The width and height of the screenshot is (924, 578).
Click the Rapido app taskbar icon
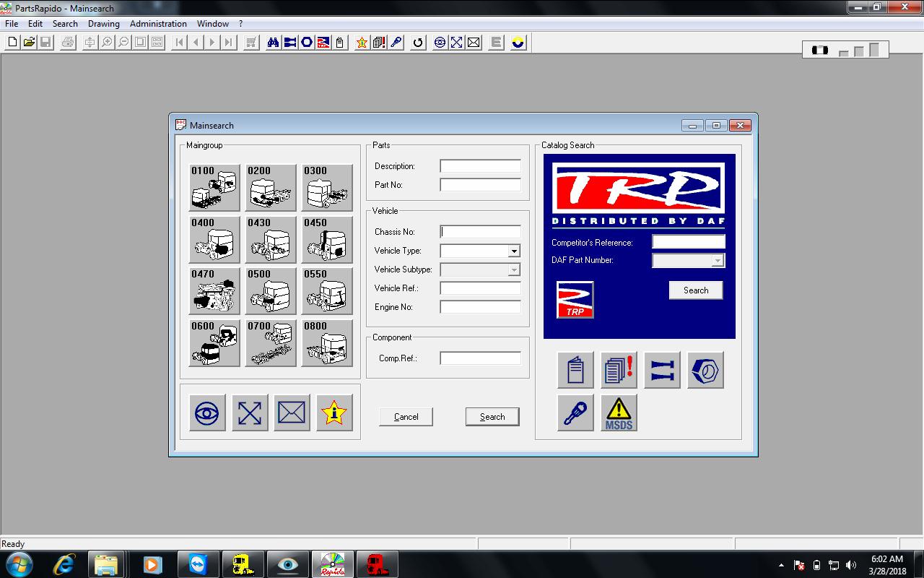coord(332,564)
